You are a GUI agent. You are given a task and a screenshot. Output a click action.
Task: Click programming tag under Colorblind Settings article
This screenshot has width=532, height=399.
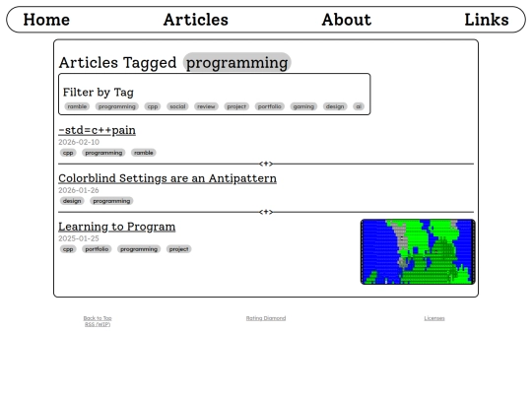[111, 201]
